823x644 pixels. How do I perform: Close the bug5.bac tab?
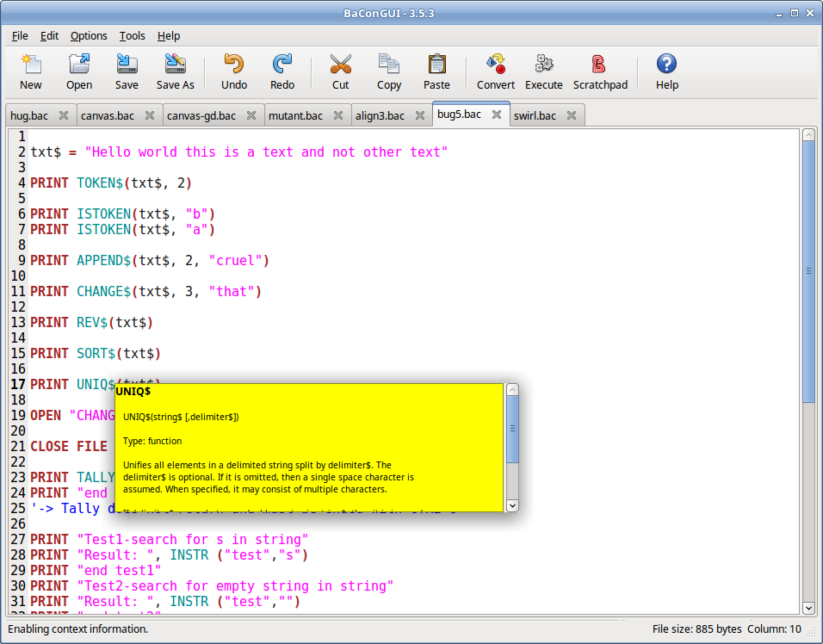[497, 115]
